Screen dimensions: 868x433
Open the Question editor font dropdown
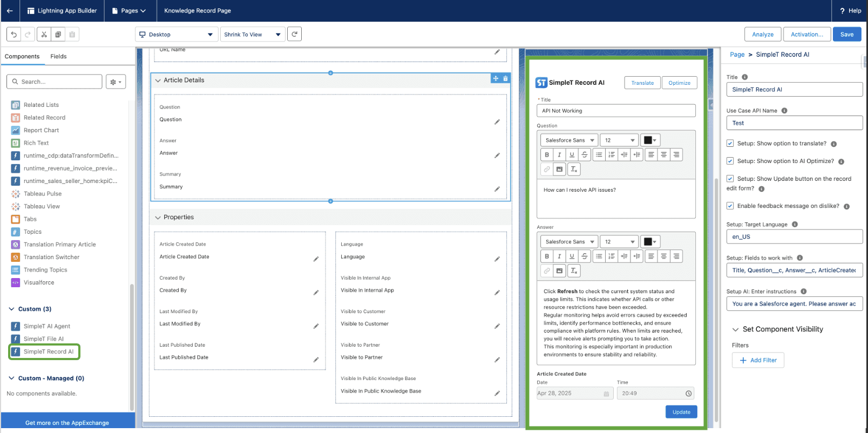pos(569,140)
